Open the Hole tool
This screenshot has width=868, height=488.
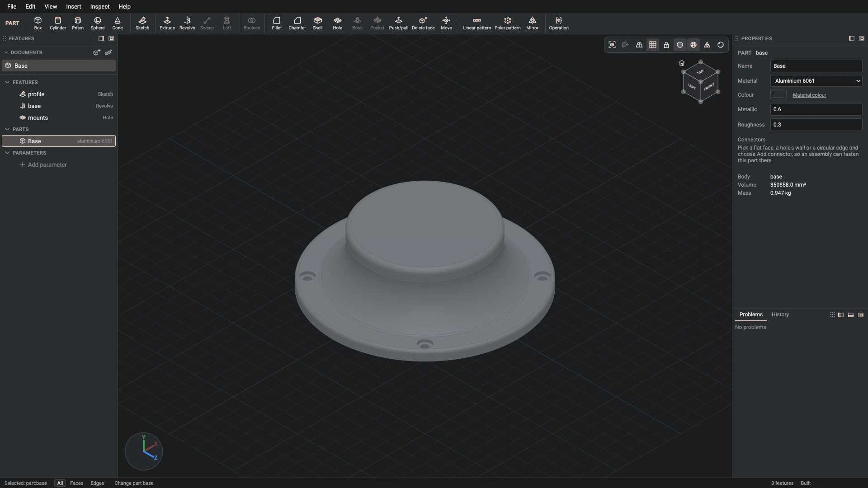(338, 23)
